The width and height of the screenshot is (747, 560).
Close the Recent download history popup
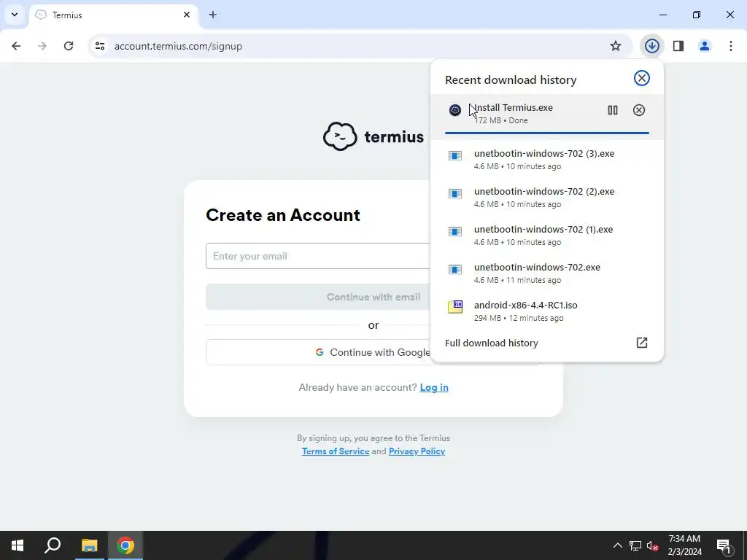click(642, 78)
